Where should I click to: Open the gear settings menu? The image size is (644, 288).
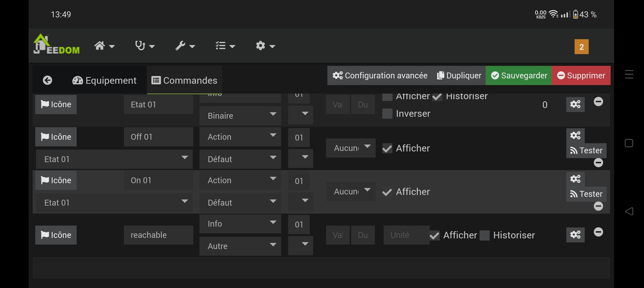click(x=265, y=46)
